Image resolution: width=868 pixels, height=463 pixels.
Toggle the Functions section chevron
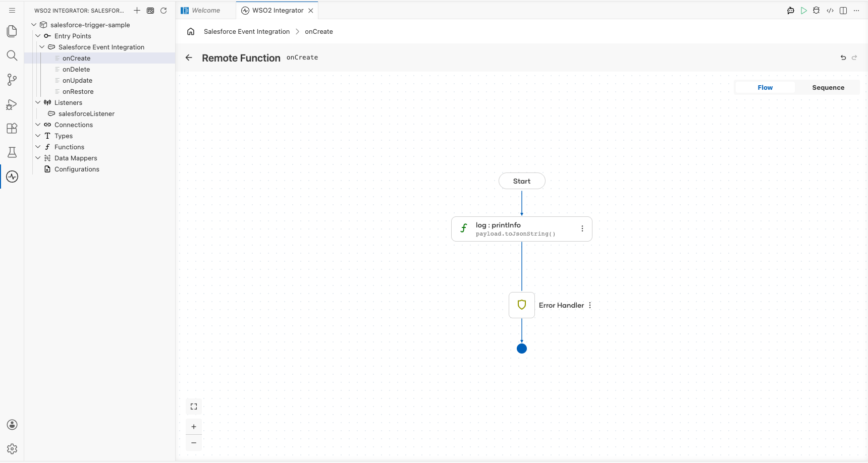coord(38,147)
